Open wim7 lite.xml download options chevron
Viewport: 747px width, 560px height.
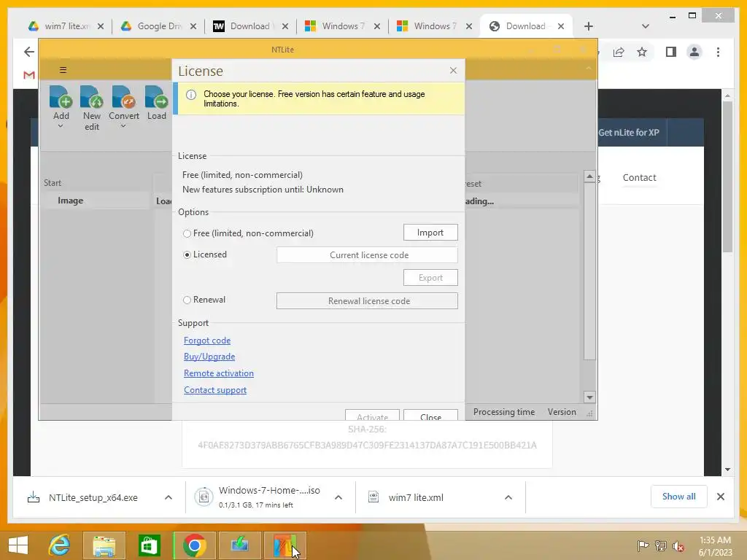508,497
